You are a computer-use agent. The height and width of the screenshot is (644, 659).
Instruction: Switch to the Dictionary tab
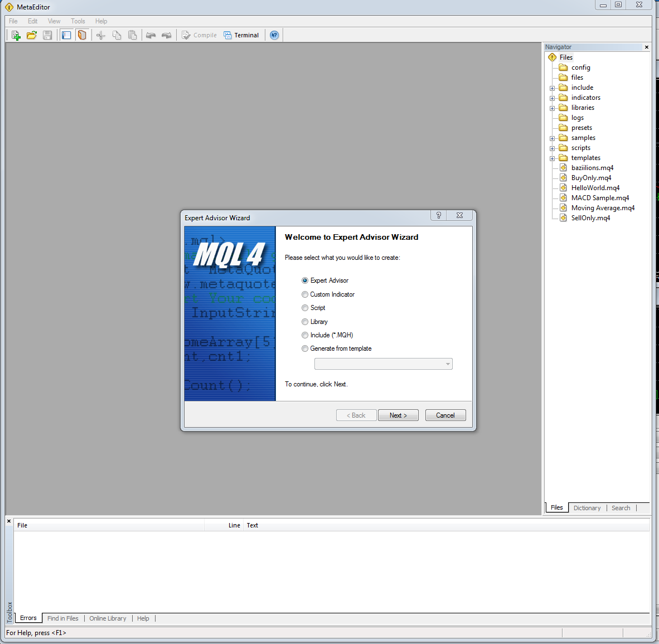click(587, 508)
